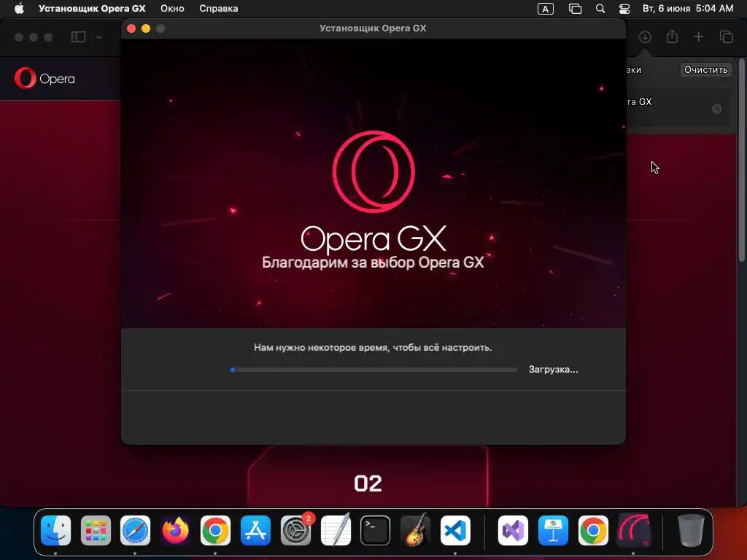The height and width of the screenshot is (560, 747).
Task: Click the Safari share icon
Action: coord(672,36)
